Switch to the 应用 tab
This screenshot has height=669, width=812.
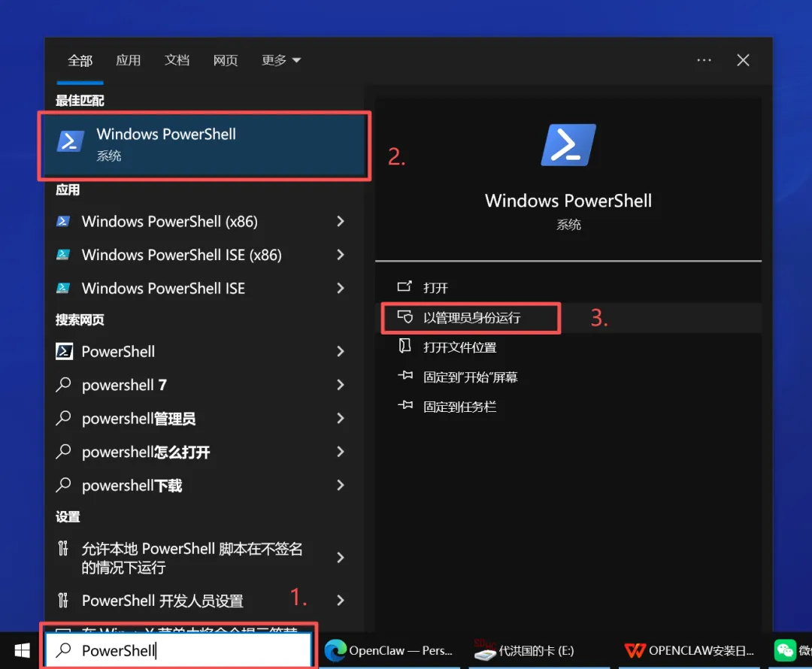click(x=129, y=60)
